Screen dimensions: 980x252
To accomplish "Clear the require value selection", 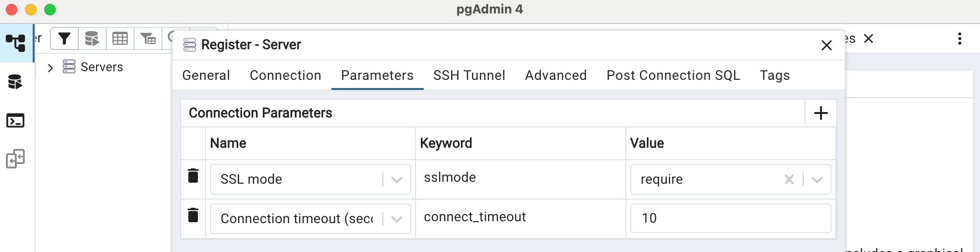I will (x=789, y=179).
